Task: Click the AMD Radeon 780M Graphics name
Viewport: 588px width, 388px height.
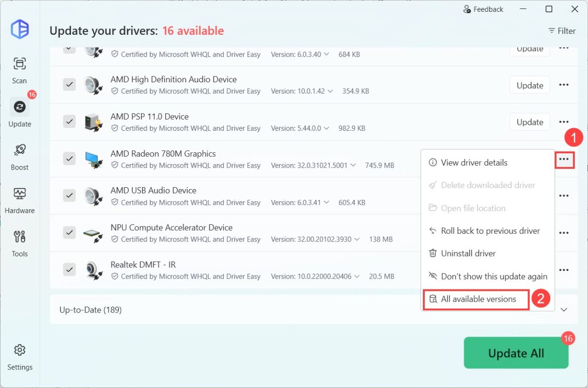Action: 163,154
